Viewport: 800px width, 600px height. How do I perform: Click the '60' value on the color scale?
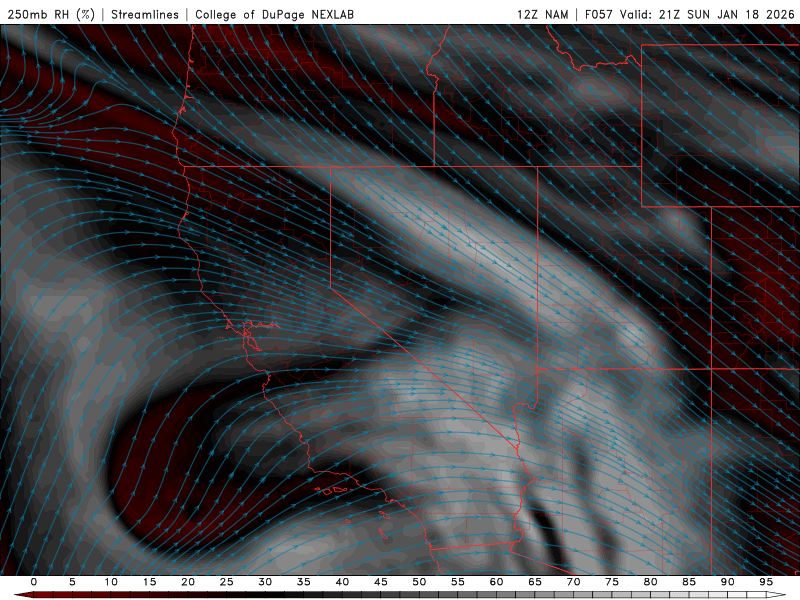[496, 582]
